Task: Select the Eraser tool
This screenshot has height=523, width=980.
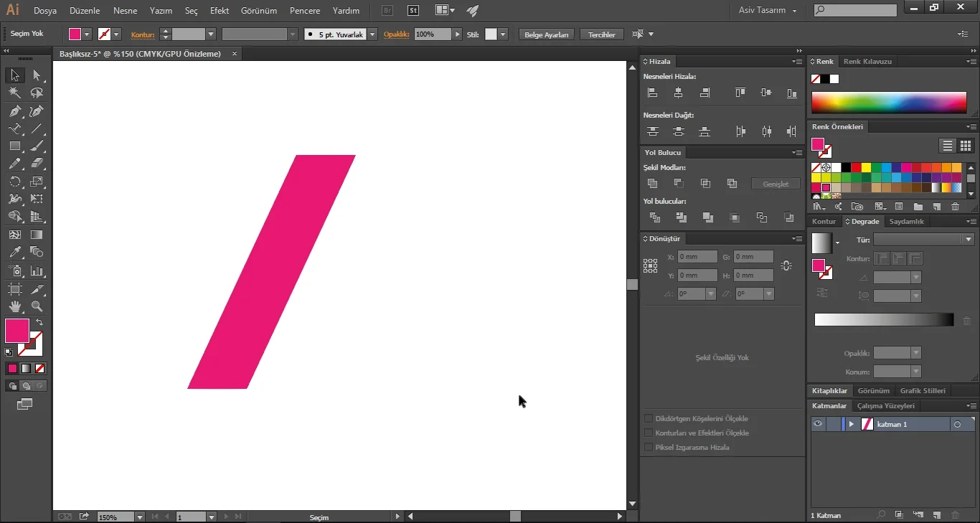Action: coord(37,164)
